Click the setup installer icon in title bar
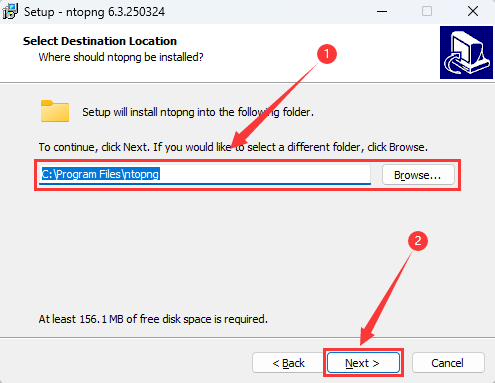Image resolution: width=495 pixels, height=383 pixels. click(10, 12)
